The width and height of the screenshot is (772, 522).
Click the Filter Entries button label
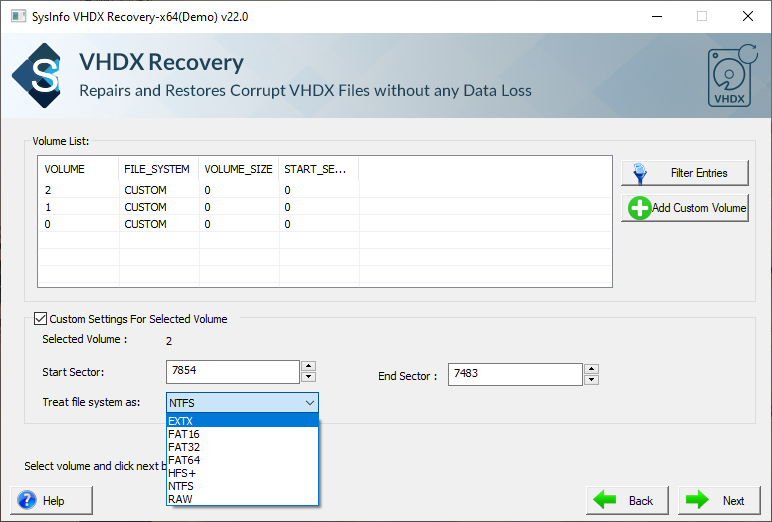(x=699, y=173)
